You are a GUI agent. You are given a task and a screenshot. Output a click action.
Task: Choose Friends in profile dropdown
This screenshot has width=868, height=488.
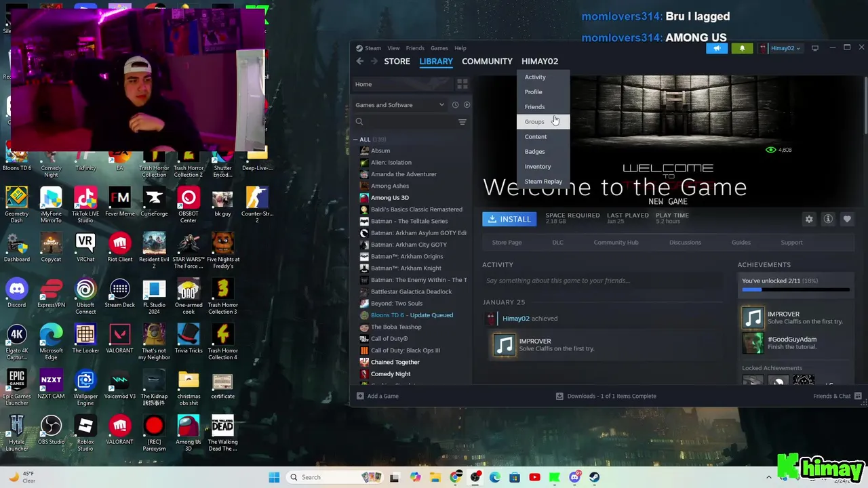pos(534,107)
